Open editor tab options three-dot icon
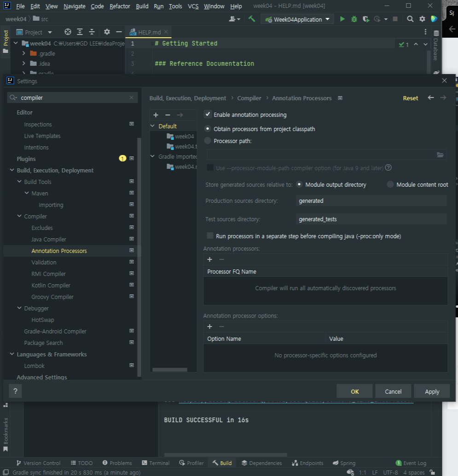This screenshot has height=476, width=458. (425, 32)
